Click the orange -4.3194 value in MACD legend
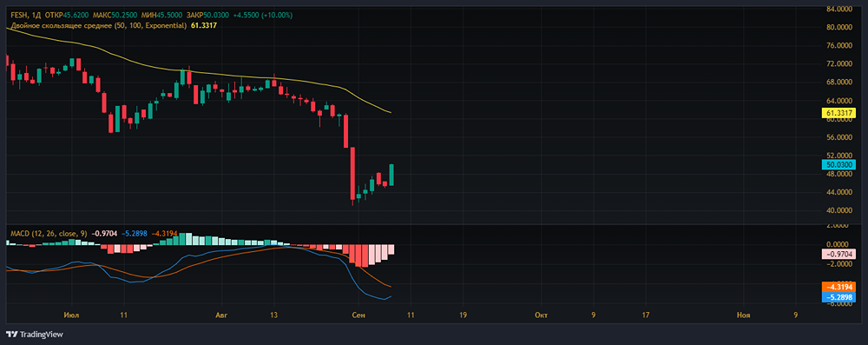Viewport: 868px width, 345px height. pyautogui.click(x=164, y=234)
